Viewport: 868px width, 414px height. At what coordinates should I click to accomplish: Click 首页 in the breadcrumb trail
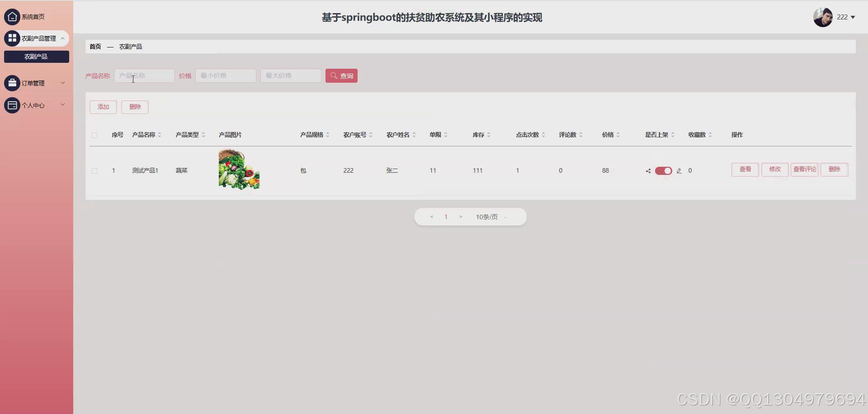coord(95,46)
